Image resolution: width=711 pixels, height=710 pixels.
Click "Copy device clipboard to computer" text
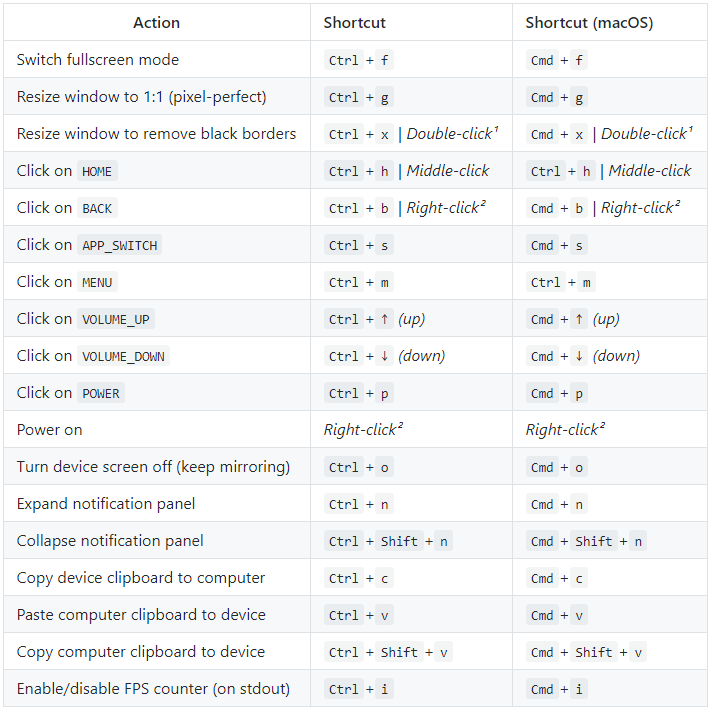141,578
